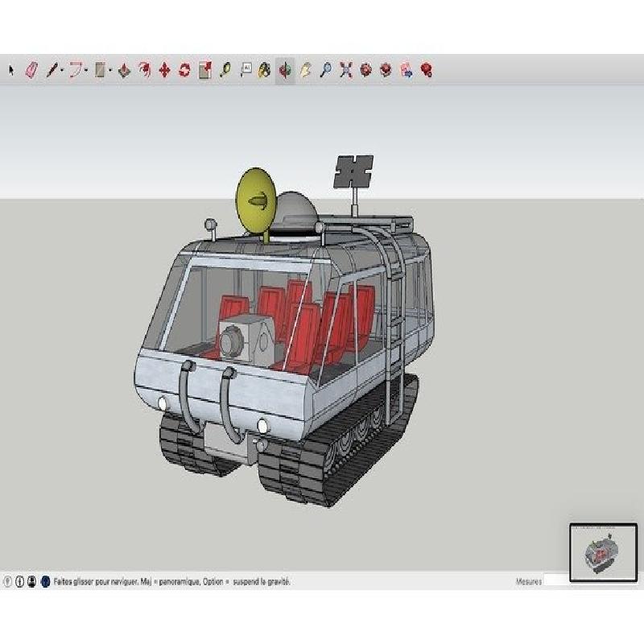Click the Mesures input field

click(556, 580)
